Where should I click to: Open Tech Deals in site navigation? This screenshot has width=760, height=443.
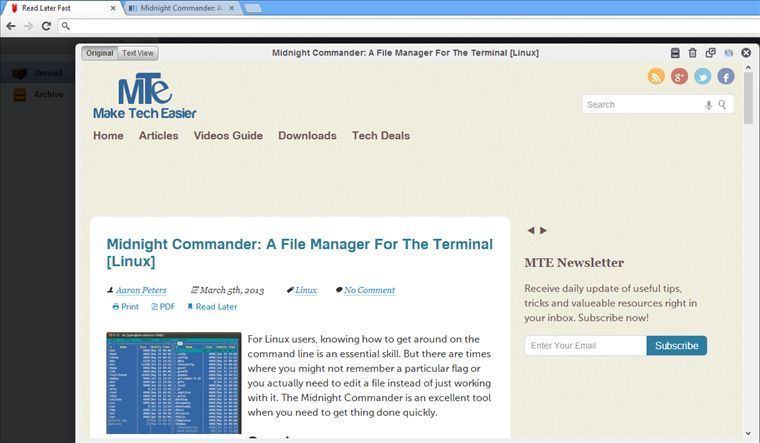pyautogui.click(x=381, y=136)
